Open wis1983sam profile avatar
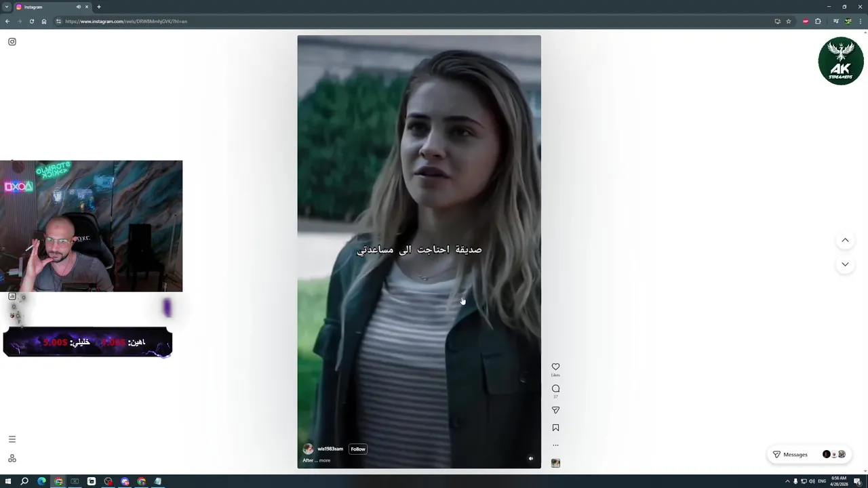 [308, 449]
